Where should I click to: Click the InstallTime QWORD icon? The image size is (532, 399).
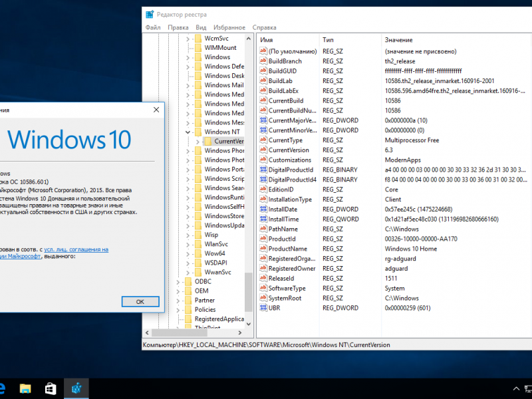(263, 219)
